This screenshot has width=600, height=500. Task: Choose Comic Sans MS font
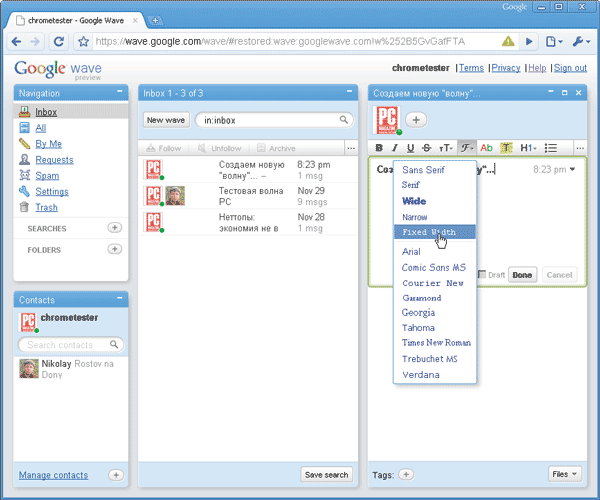(435, 268)
